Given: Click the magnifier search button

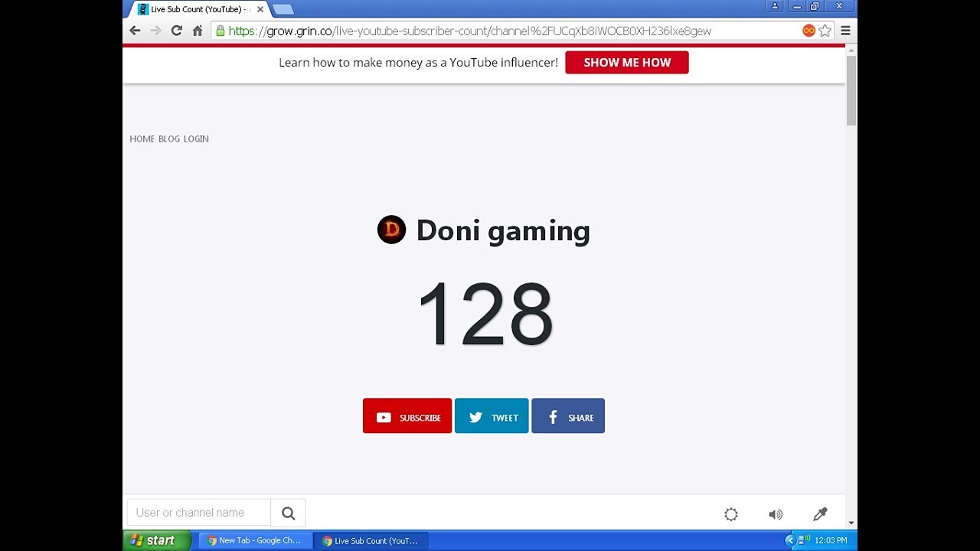Looking at the screenshot, I should tap(289, 513).
